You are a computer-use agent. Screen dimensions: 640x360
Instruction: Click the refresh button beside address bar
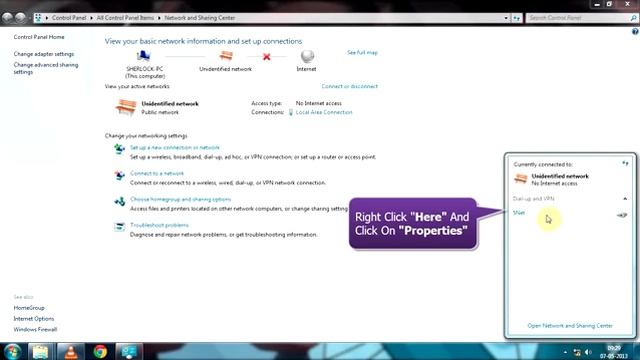click(x=517, y=18)
